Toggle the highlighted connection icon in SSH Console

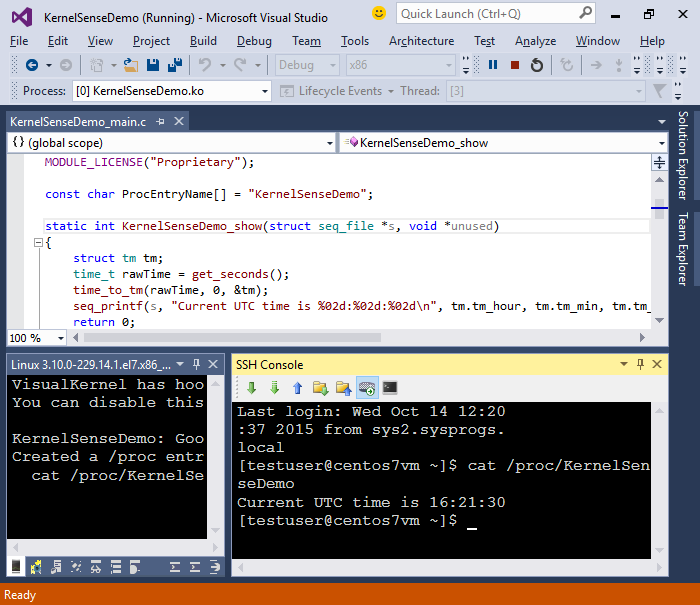click(367, 388)
